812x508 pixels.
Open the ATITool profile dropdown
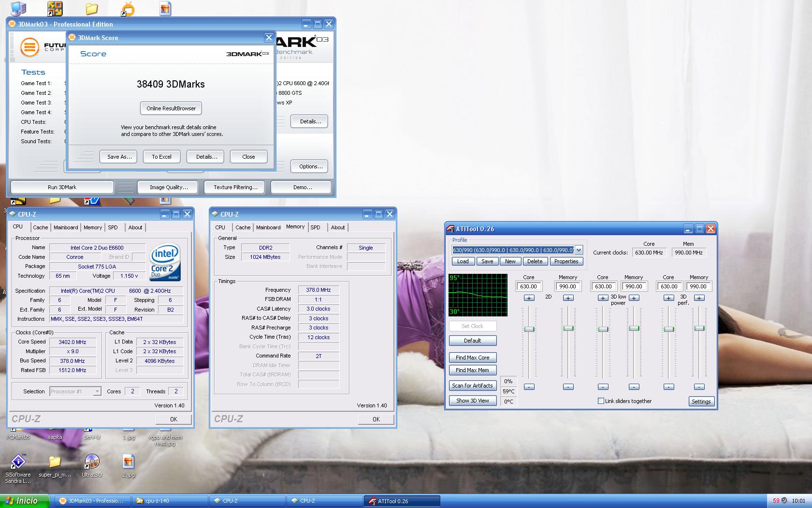[579, 250]
